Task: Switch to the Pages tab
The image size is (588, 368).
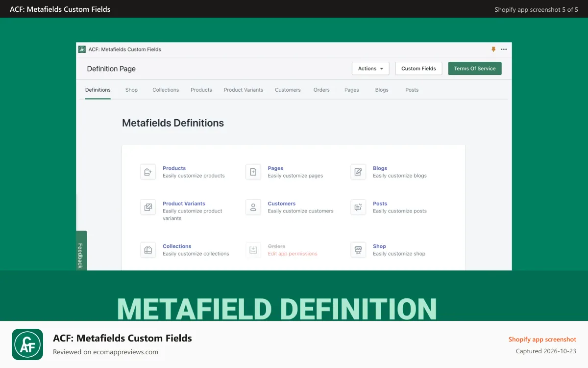Action: pyautogui.click(x=352, y=90)
